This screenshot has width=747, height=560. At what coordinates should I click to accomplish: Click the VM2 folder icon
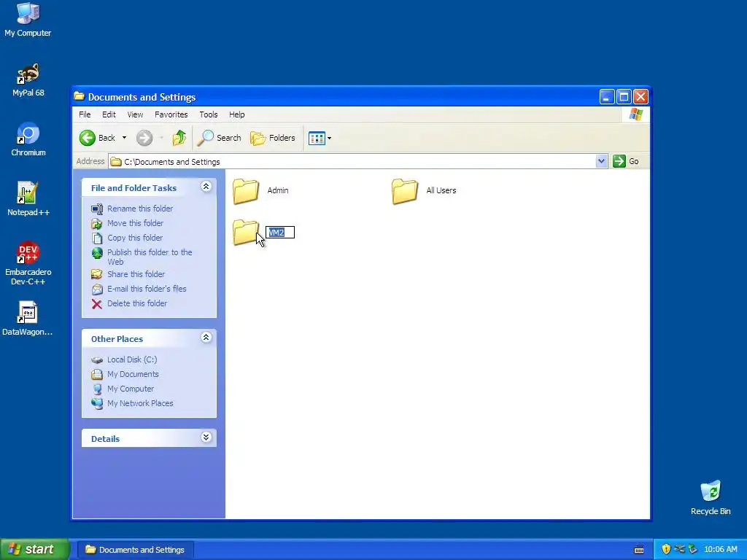(245, 233)
